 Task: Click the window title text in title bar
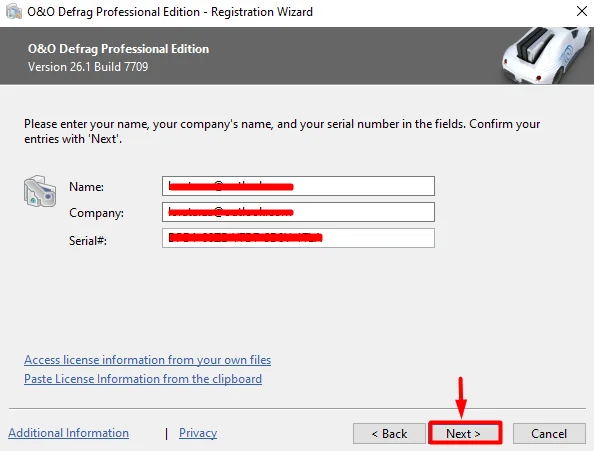click(170, 12)
